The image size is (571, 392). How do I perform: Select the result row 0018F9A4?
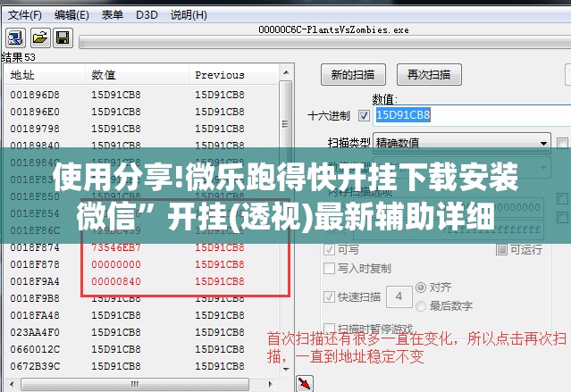pos(142,281)
